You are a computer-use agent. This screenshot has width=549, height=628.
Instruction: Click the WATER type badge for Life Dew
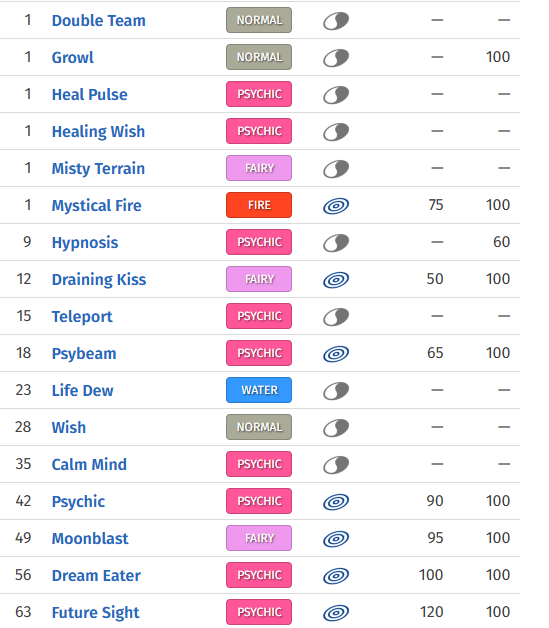click(259, 390)
